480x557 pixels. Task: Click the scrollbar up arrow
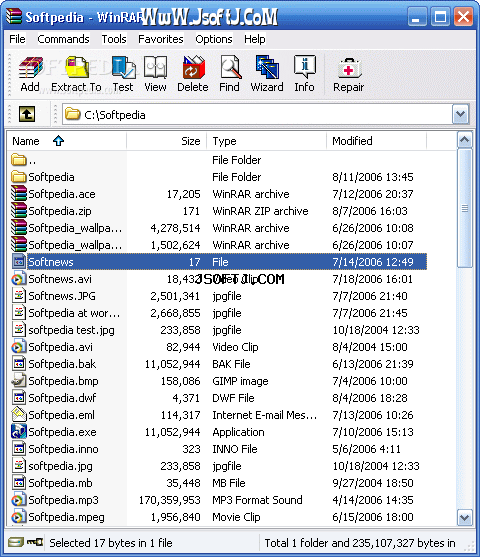464,140
